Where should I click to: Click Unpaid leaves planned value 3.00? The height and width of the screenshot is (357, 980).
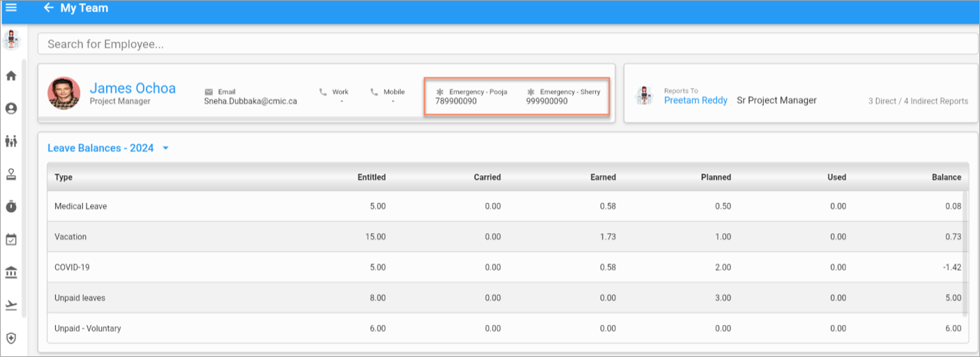pyautogui.click(x=723, y=298)
